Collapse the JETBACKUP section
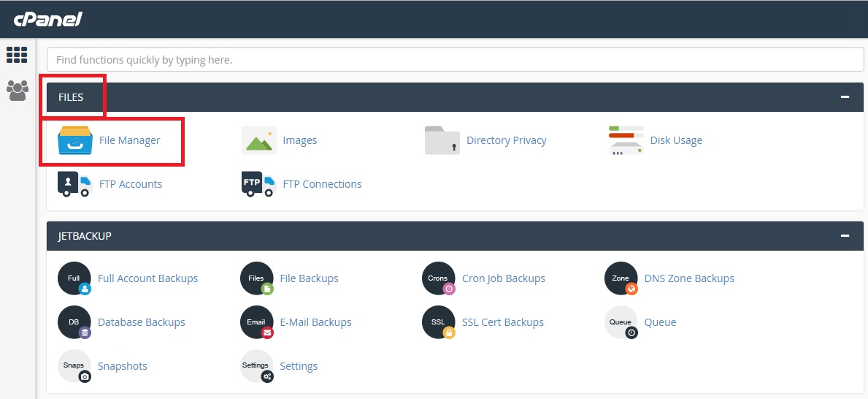The width and height of the screenshot is (868, 399). tap(845, 235)
